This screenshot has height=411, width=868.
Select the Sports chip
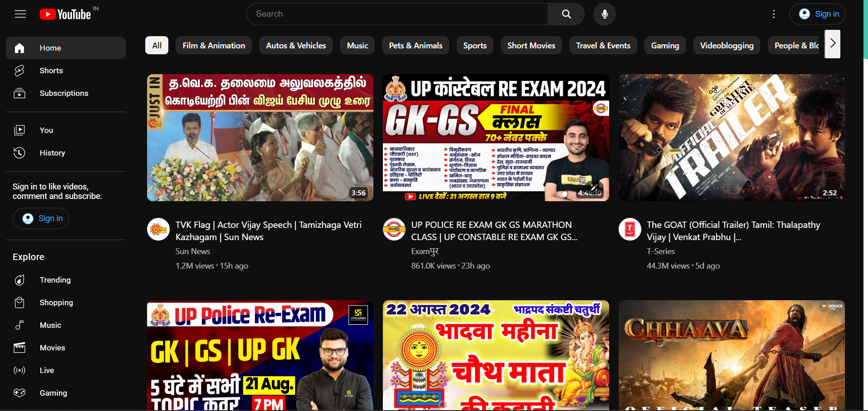coord(475,45)
